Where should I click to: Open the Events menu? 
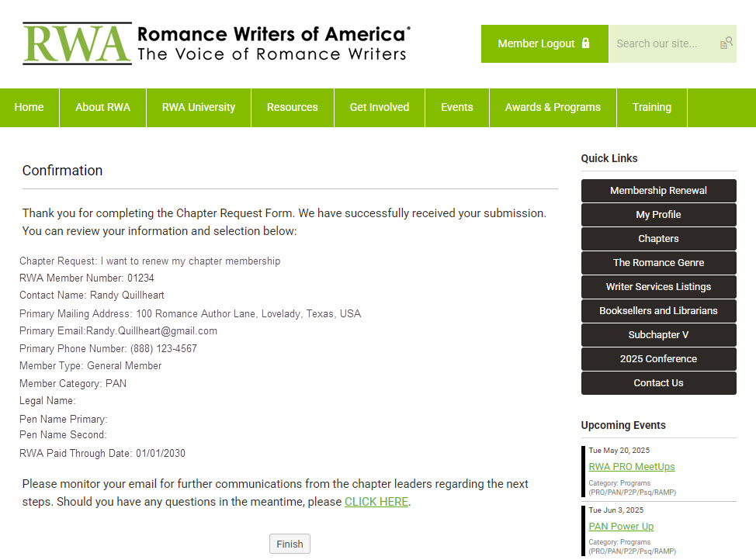point(457,108)
